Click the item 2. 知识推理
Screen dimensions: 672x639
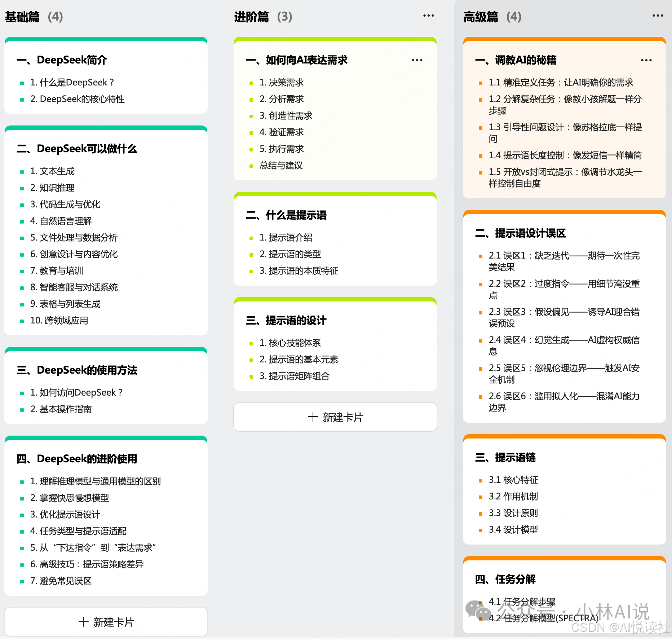pos(52,188)
